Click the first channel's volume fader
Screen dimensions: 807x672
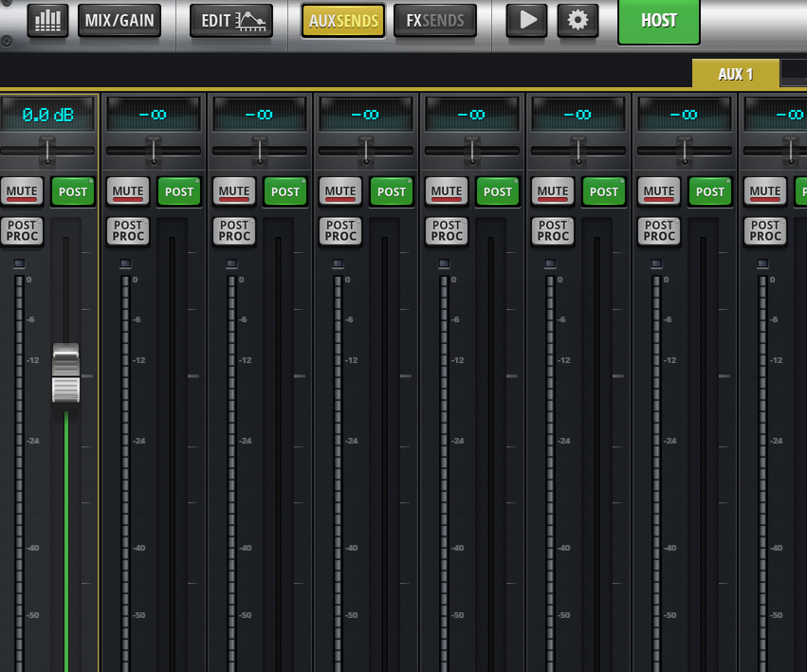64,372
